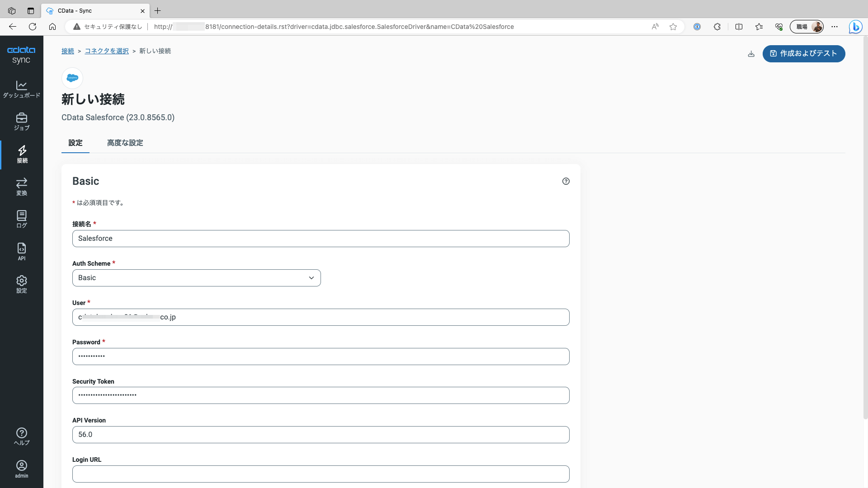868x488 pixels.
Task: Expand the Auth Scheme dropdown
Action: tap(196, 278)
